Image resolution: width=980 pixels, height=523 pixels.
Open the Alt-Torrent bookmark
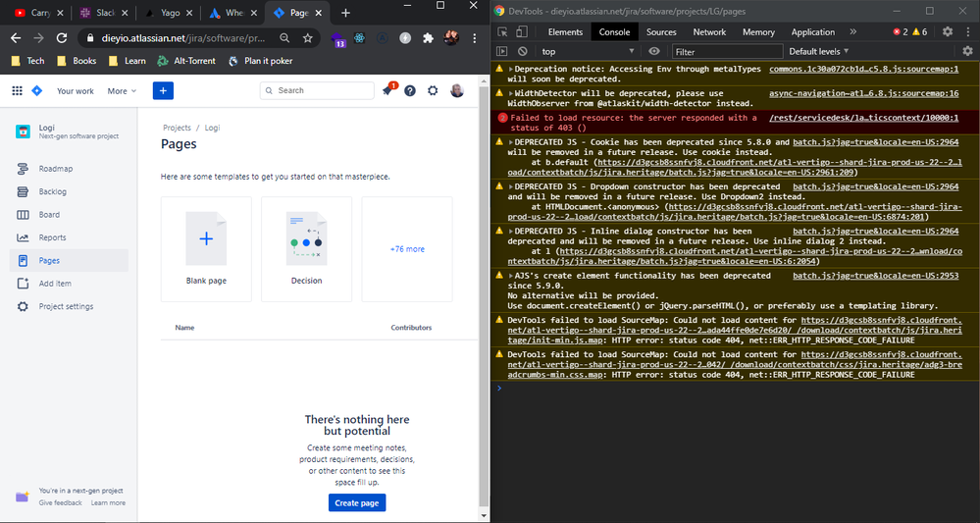click(x=186, y=61)
